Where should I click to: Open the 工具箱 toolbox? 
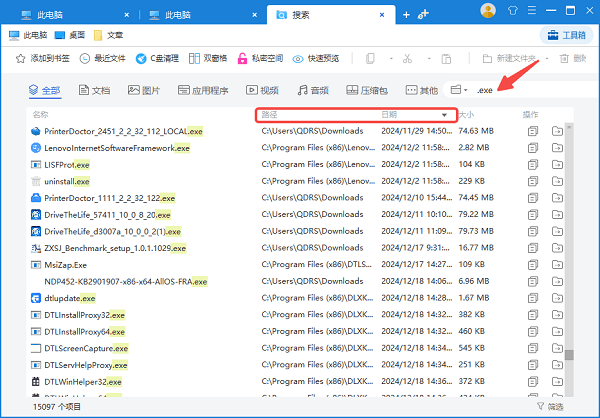(565, 35)
